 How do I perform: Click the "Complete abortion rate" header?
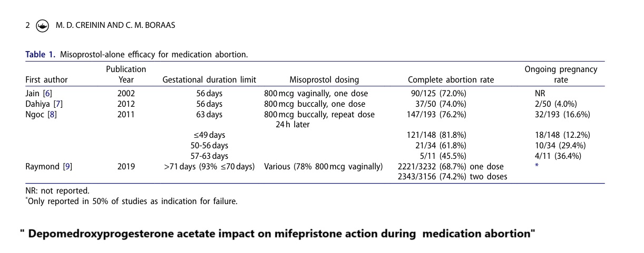coord(451,80)
